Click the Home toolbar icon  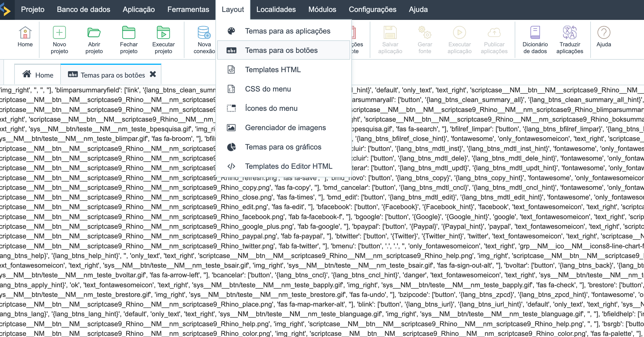(x=25, y=33)
